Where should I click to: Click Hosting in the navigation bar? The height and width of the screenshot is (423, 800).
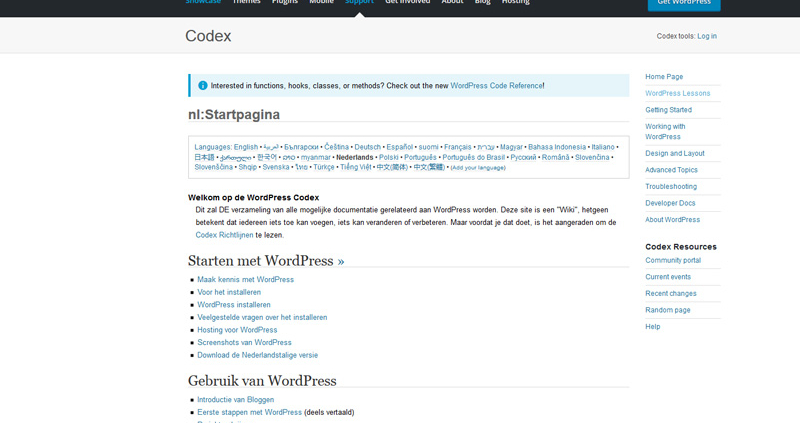click(516, 2)
